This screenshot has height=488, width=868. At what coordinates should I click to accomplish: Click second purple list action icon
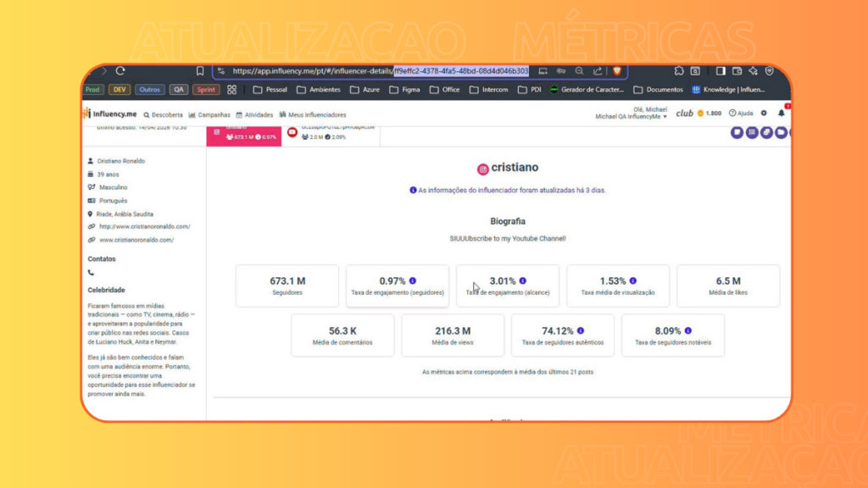pos(752,132)
